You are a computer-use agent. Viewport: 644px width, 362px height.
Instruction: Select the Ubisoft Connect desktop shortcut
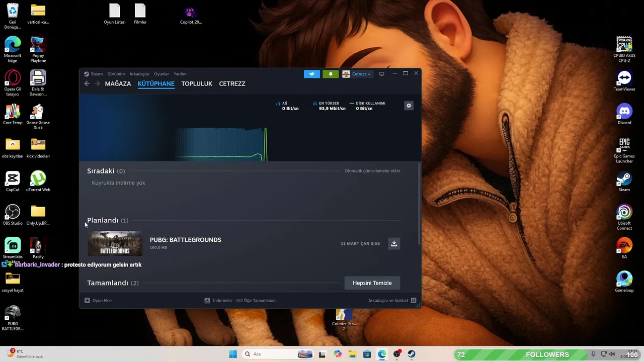coord(624,217)
